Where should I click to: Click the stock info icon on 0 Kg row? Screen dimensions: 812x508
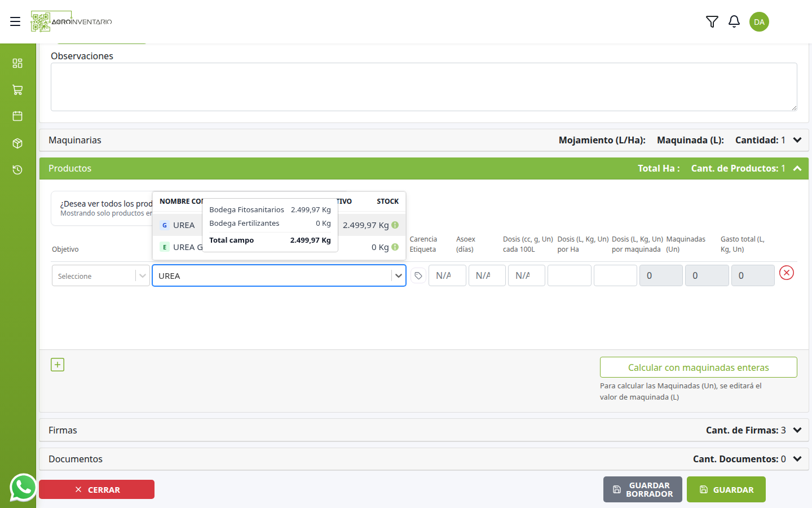[x=395, y=247]
